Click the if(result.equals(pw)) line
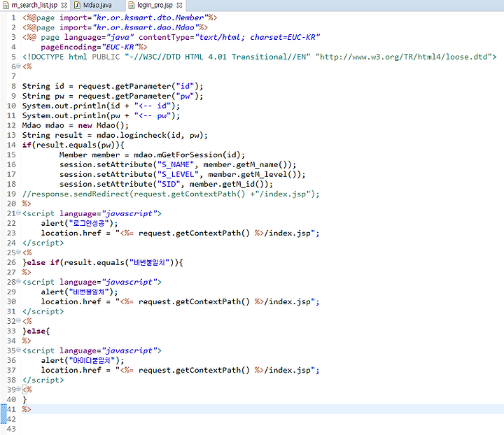504x435 pixels. click(73, 145)
